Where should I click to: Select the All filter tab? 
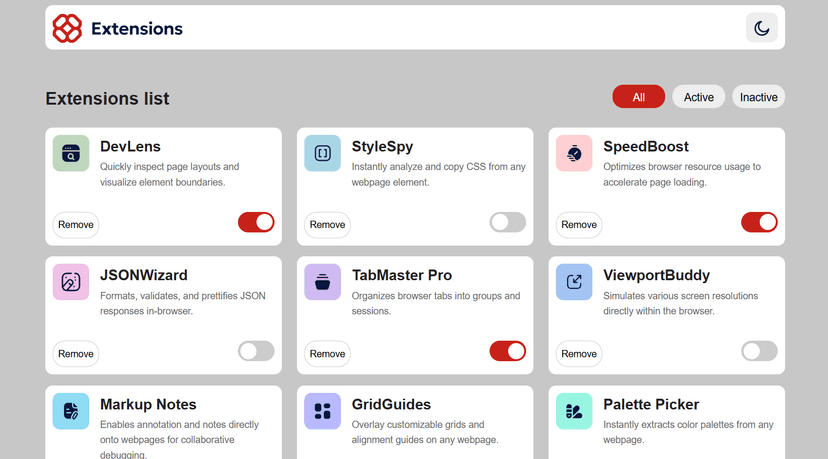point(638,97)
